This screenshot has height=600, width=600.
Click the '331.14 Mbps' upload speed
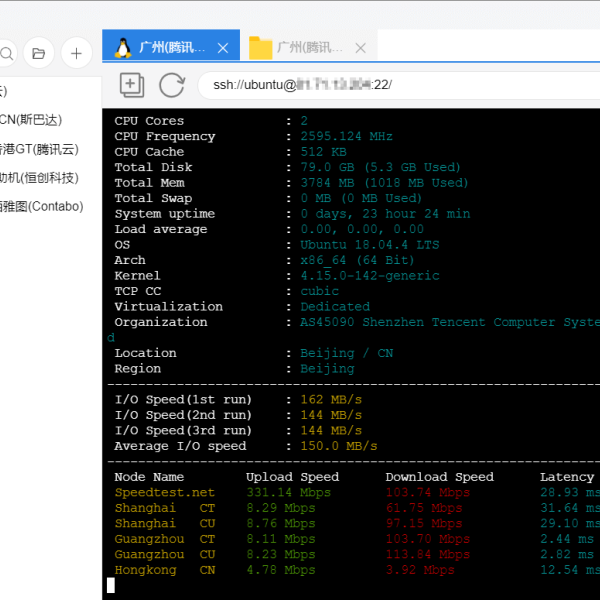[289, 492]
